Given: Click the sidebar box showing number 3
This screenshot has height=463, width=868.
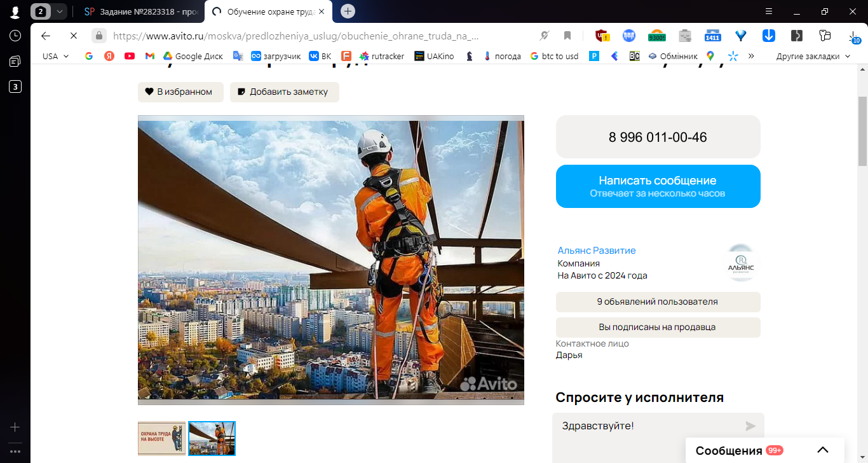Looking at the screenshot, I should coord(15,86).
